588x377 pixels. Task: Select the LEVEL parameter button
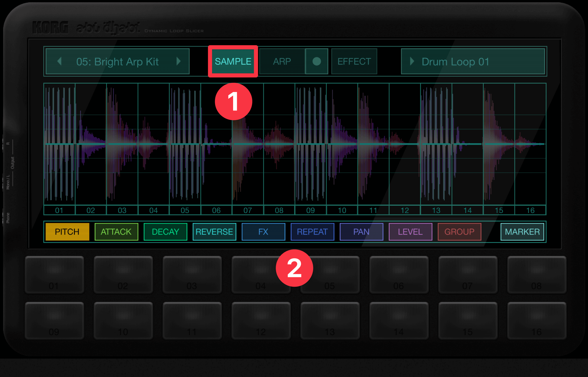[x=410, y=232]
